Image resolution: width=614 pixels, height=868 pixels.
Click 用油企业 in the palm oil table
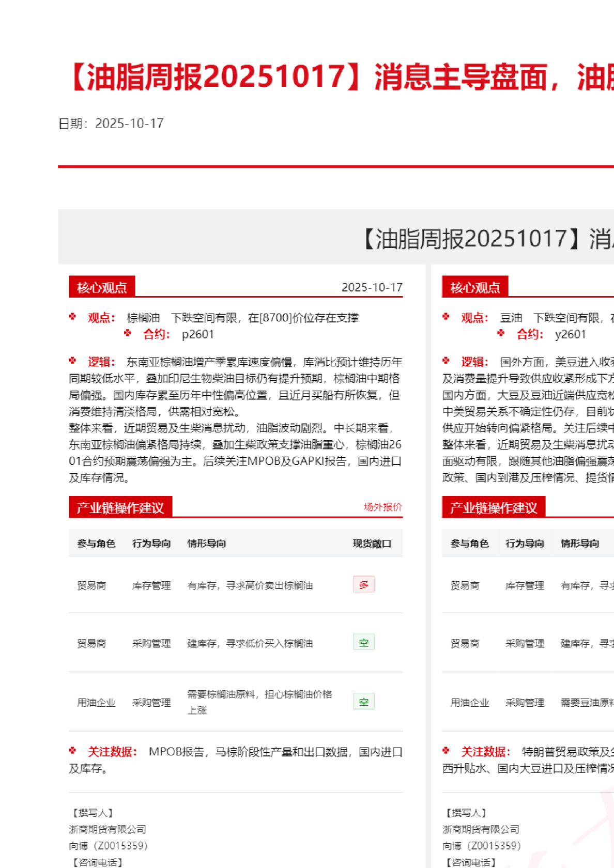coord(96,703)
